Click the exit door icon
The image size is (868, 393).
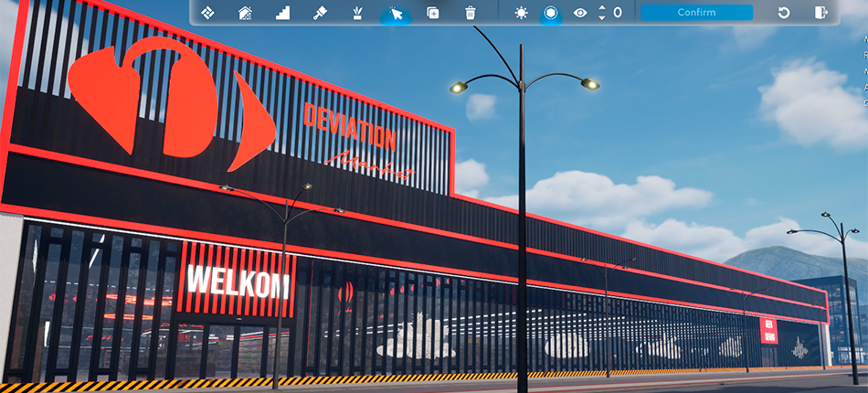(x=820, y=13)
